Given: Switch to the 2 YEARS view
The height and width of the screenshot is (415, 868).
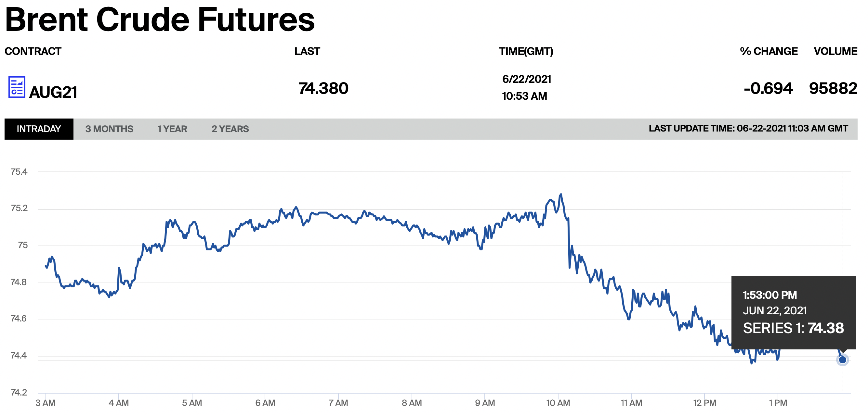Looking at the screenshot, I should coord(230,129).
